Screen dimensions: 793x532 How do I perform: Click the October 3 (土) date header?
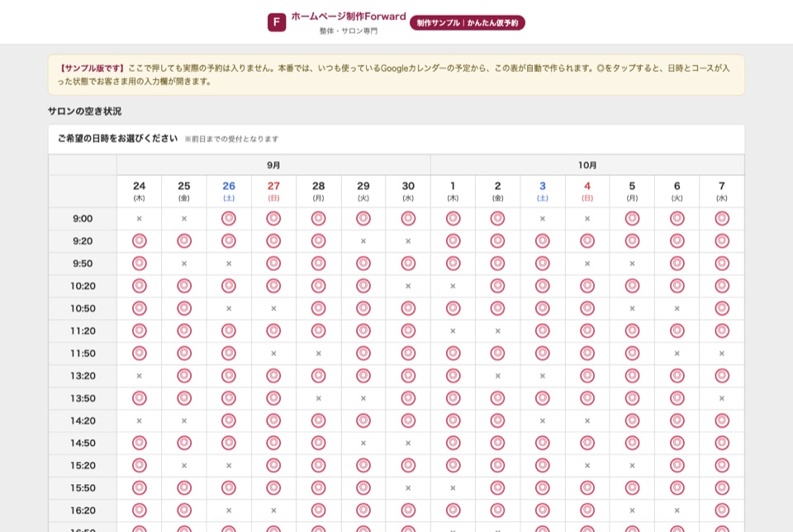point(543,191)
